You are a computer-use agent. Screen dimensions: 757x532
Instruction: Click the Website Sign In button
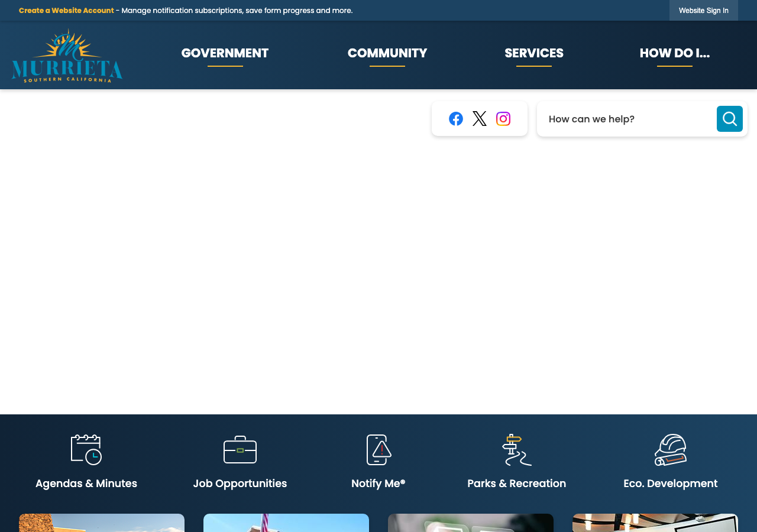(704, 11)
